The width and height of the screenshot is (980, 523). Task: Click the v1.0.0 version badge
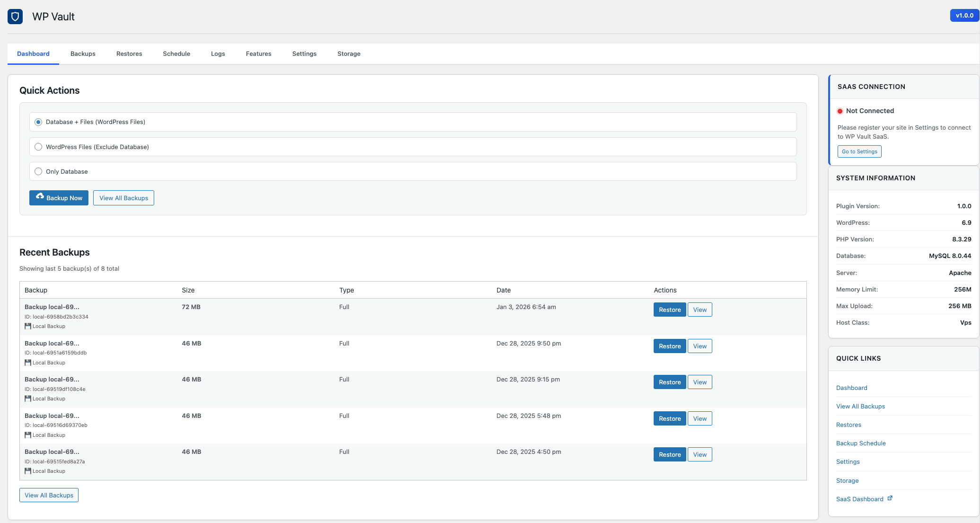964,15
